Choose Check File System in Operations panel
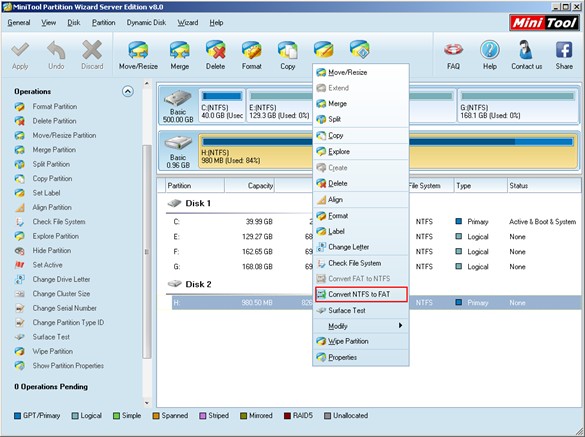Image resolution: width=585 pixels, height=437 pixels. click(59, 222)
